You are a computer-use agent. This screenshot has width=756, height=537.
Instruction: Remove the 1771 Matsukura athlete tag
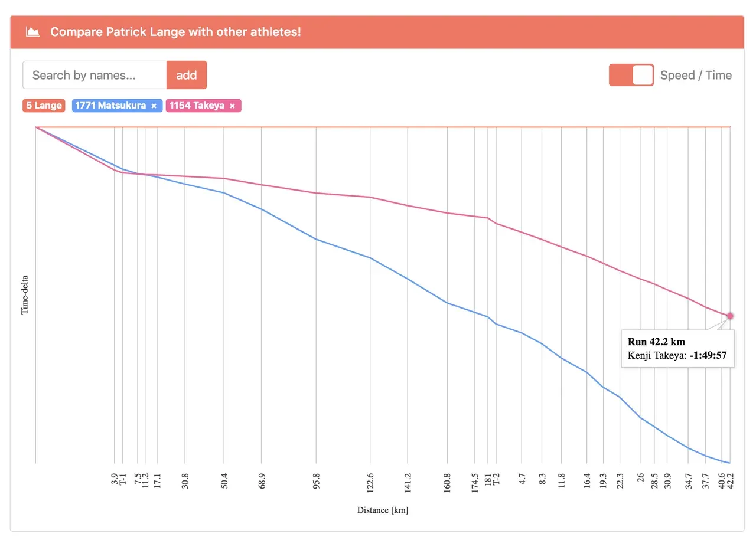pos(154,106)
